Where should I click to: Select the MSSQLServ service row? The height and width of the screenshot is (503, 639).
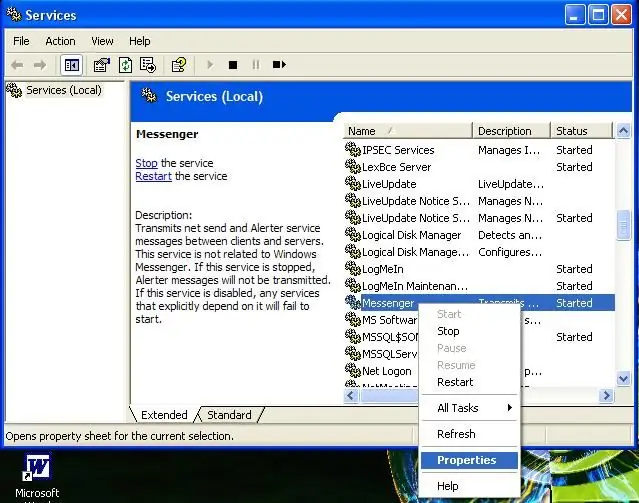point(390,354)
